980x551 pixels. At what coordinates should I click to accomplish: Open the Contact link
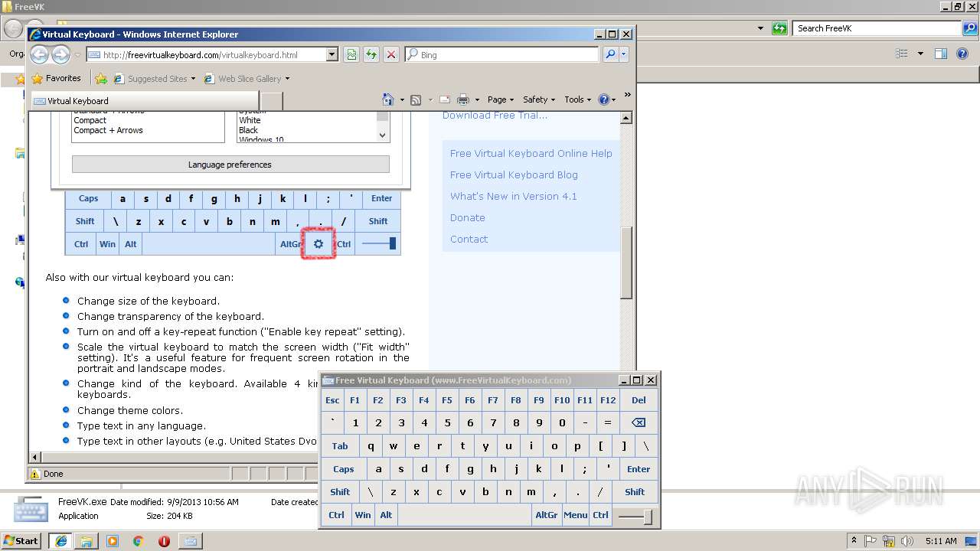click(x=469, y=239)
